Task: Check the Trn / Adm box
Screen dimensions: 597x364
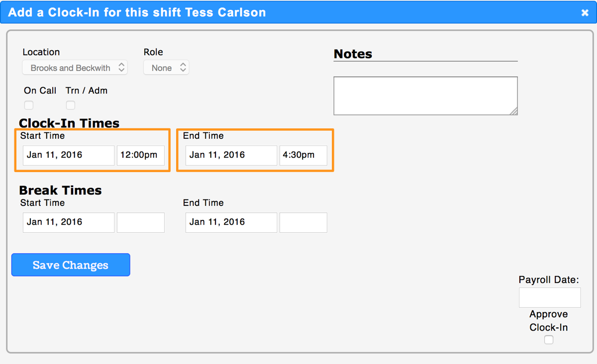Action: (70, 105)
